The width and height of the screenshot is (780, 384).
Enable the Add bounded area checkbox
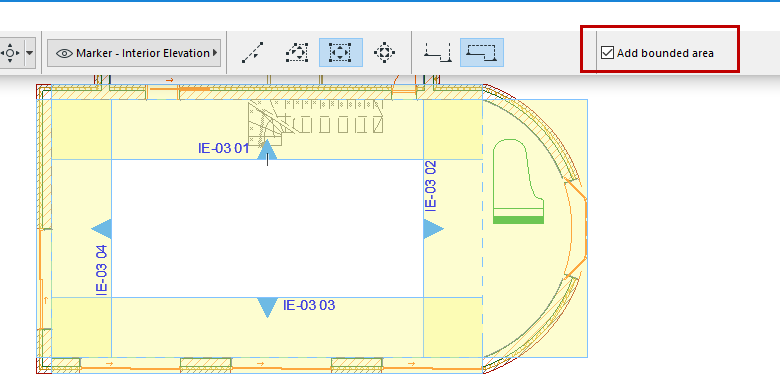pyautogui.click(x=607, y=53)
